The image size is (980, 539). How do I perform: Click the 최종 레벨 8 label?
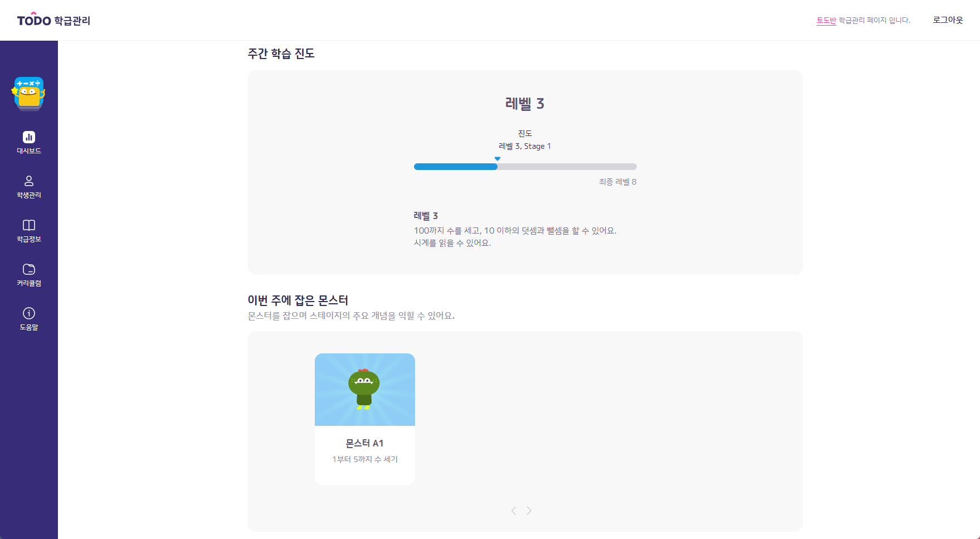coord(618,182)
